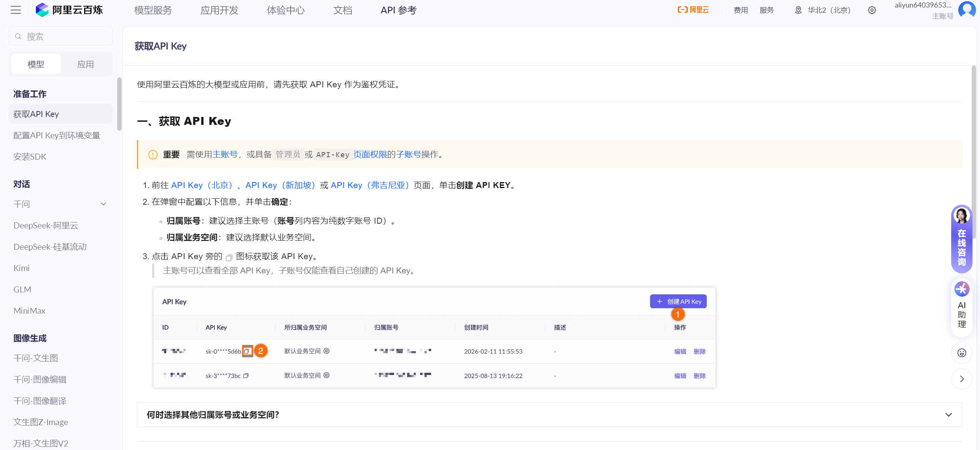Open the settings gear icon
The width and height of the screenshot is (980, 450).
tap(872, 10)
